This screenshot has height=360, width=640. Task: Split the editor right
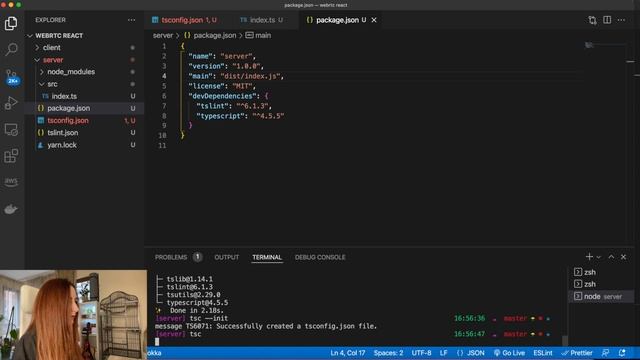point(607,20)
